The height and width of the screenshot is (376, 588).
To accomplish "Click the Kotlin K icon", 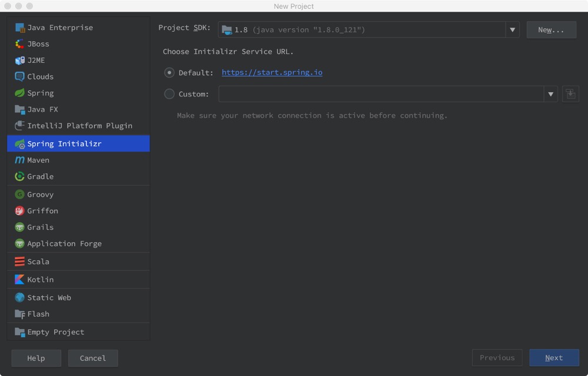I will (x=20, y=280).
